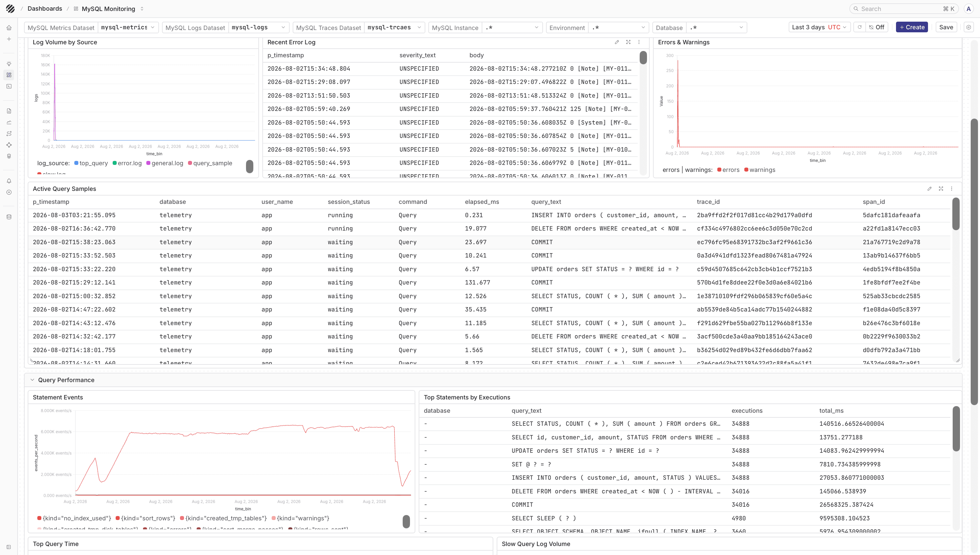Expand Recent Error Log panel to fullscreen
The image size is (980, 555).
pos(628,42)
